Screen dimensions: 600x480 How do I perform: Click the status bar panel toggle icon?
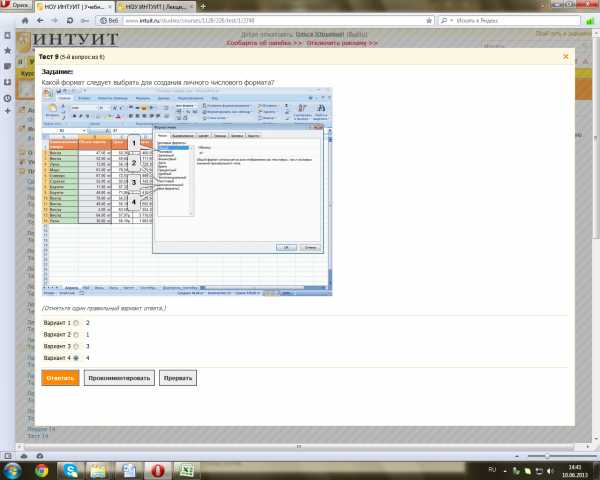pyautogui.click(x=8, y=456)
